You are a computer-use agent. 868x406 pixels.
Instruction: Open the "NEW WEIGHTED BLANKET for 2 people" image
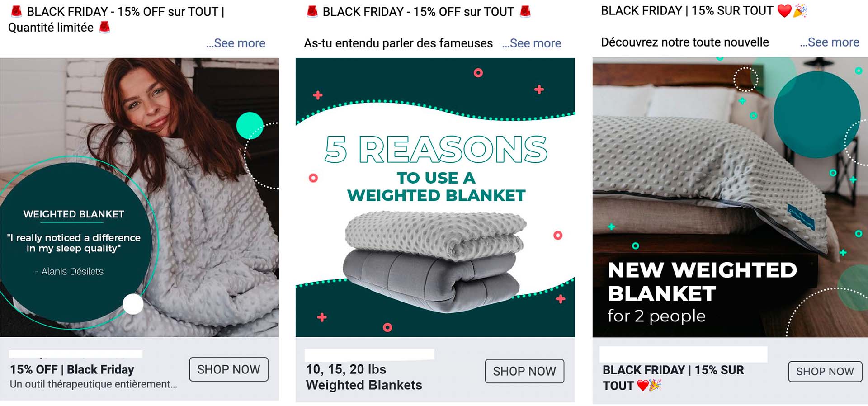(730, 197)
